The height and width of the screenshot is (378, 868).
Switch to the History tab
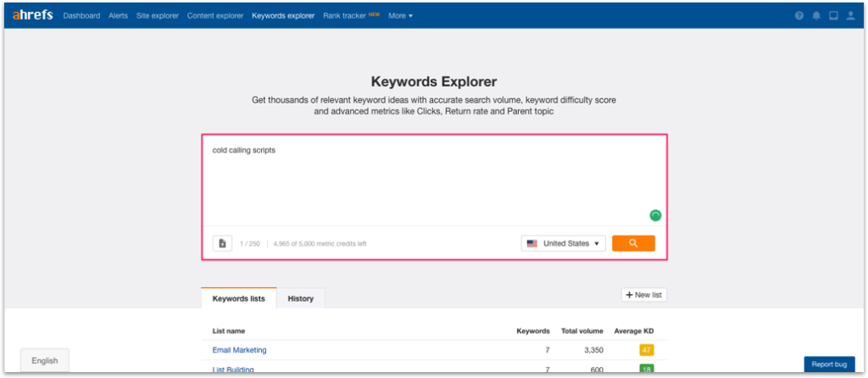(x=301, y=298)
